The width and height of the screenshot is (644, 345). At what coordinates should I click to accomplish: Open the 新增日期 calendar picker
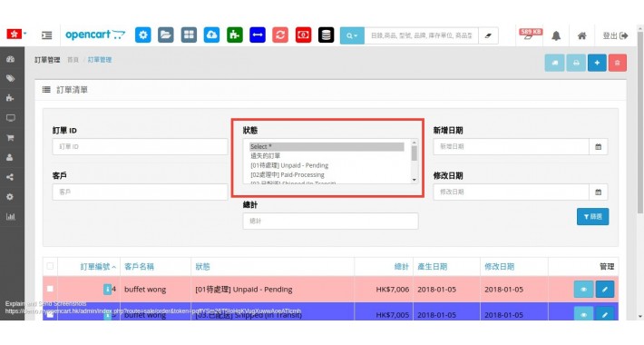pos(599,147)
